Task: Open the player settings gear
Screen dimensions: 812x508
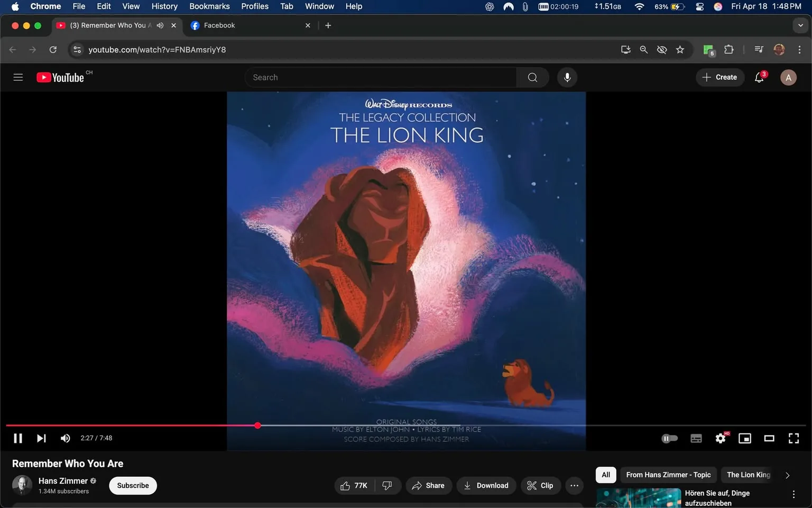Action: tap(720, 438)
